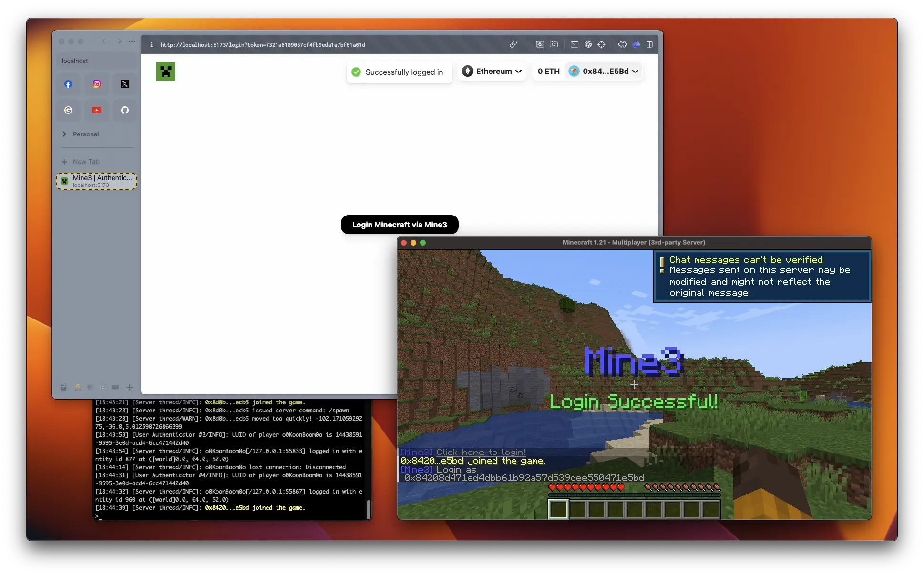Click the 0 ETH balance
This screenshot has height=576, width=924.
549,71
